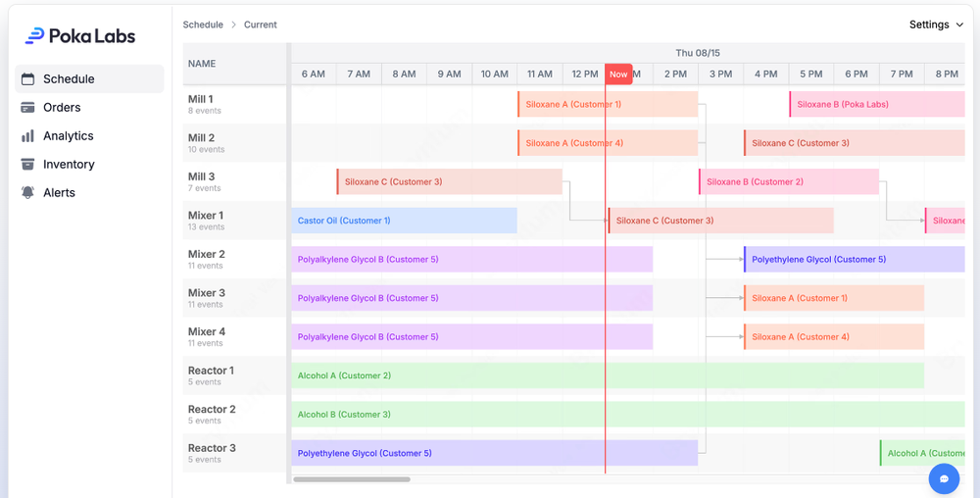Open the Settings dropdown
Image resolution: width=980 pixels, height=498 pixels.
click(936, 25)
